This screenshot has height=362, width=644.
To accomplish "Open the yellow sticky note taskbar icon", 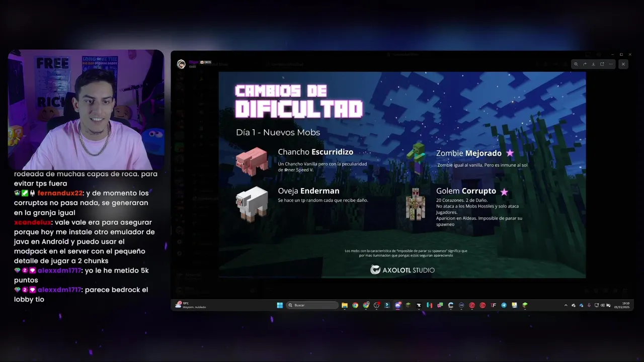I will tap(514, 305).
